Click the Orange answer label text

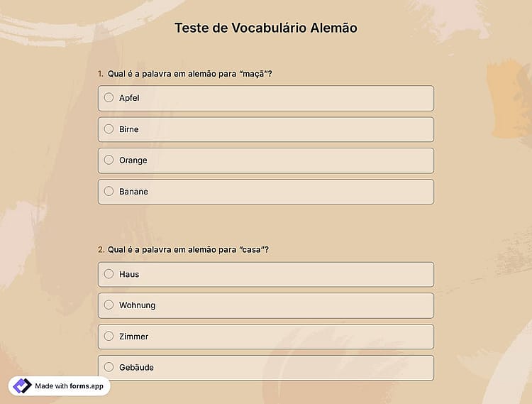(133, 160)
